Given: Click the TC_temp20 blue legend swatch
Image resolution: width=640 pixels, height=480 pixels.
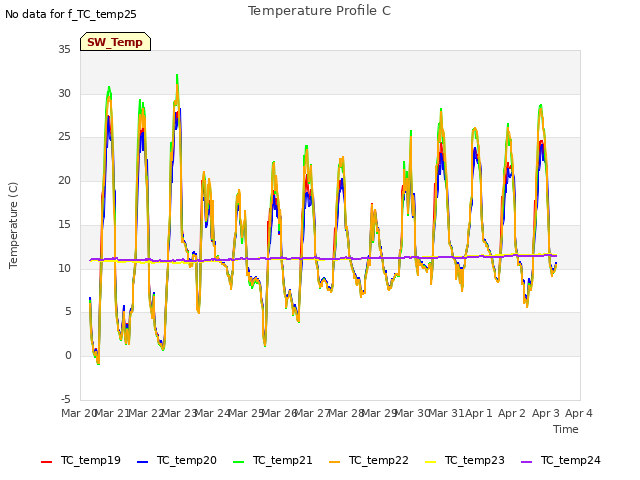Looking at the screenshot, I should [142, 462].
